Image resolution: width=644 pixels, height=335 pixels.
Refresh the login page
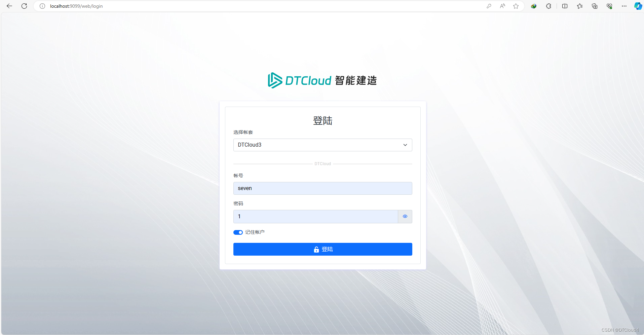pyautogui.click(x=24, y=6)
